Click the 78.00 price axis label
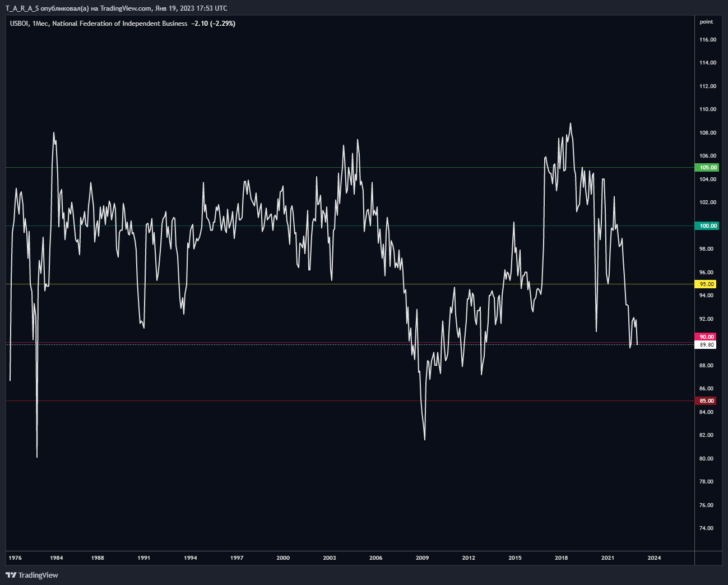The width and height of the screenshot is (728, 585). 706,482
